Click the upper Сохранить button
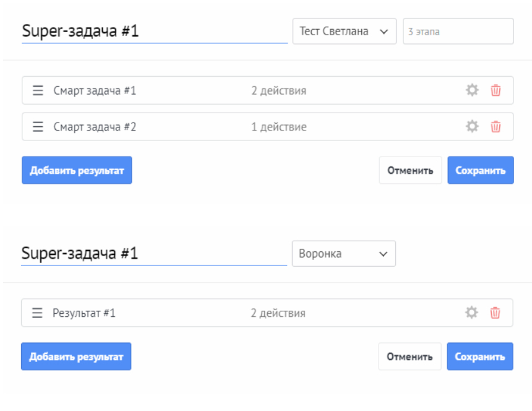Viewport: 532px width, 411px height. [x=481, y=170]
